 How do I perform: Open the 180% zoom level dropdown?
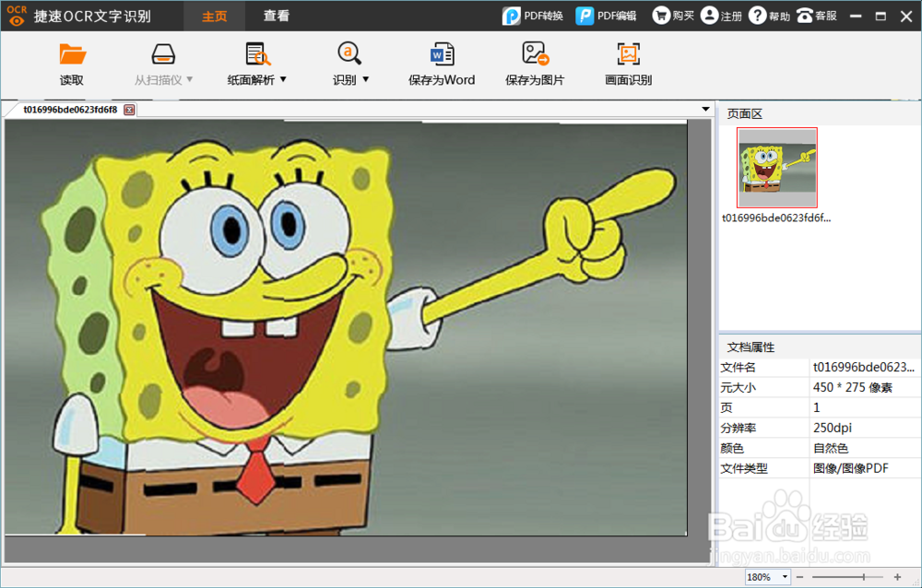[785, 577]
